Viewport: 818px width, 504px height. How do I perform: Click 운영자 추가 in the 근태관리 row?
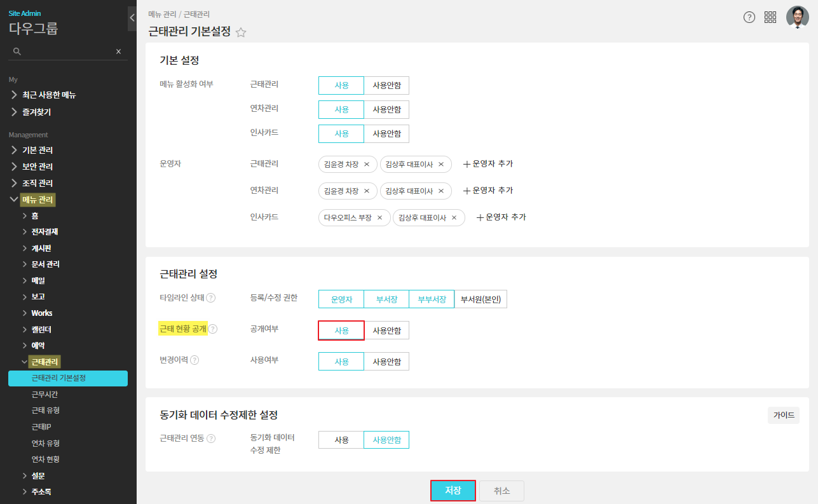(x=487, y=164)
